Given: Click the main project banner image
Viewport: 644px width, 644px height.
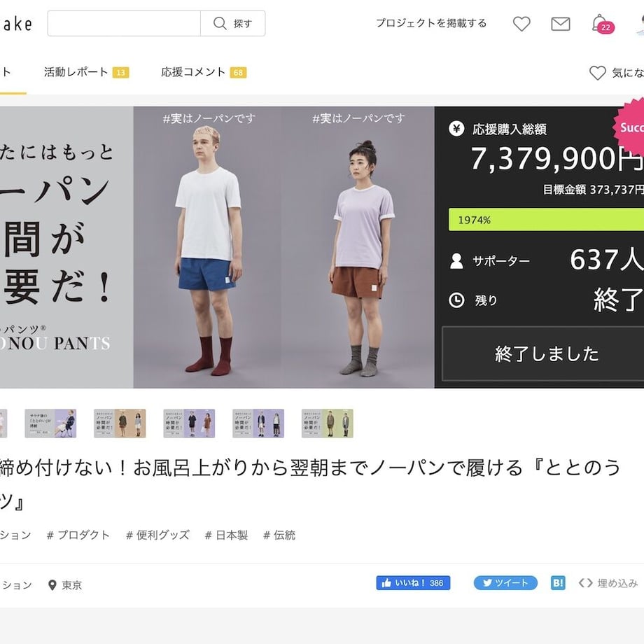Looking at the screenshot, I should 217,247.
